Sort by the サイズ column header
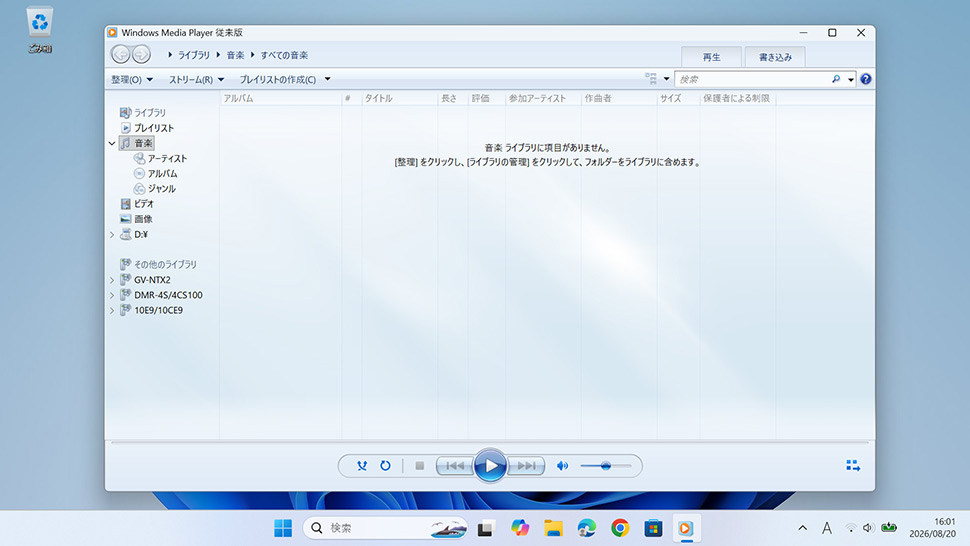 [x=678, y=98]
